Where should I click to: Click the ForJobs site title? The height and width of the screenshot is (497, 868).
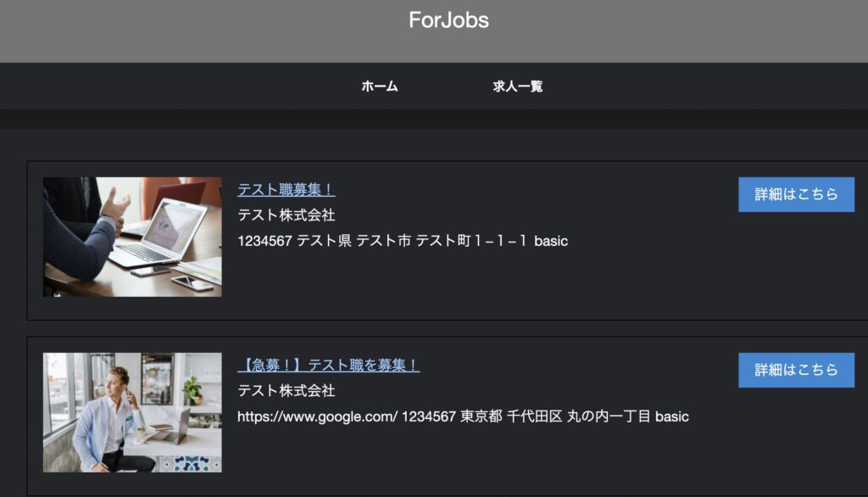[448, 20]
